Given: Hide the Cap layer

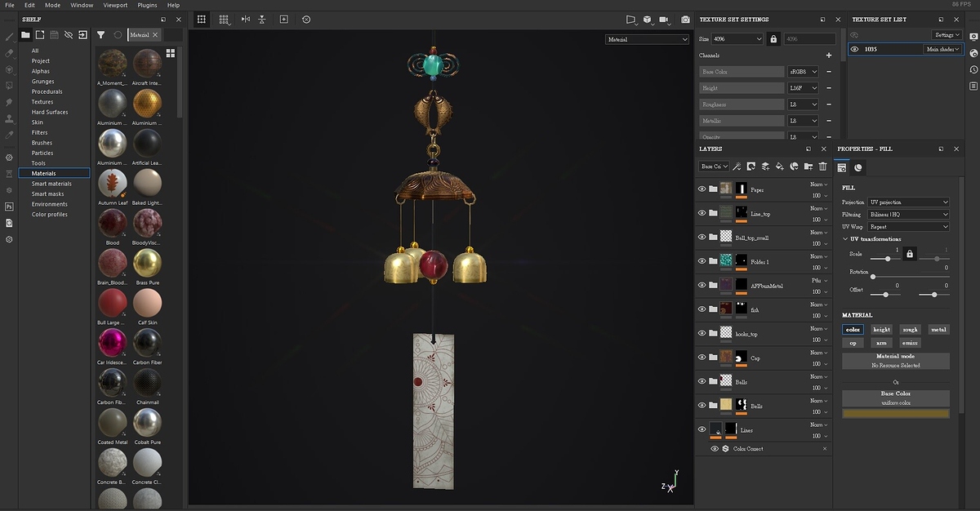Looking at the screenshot, I should 702,358.
